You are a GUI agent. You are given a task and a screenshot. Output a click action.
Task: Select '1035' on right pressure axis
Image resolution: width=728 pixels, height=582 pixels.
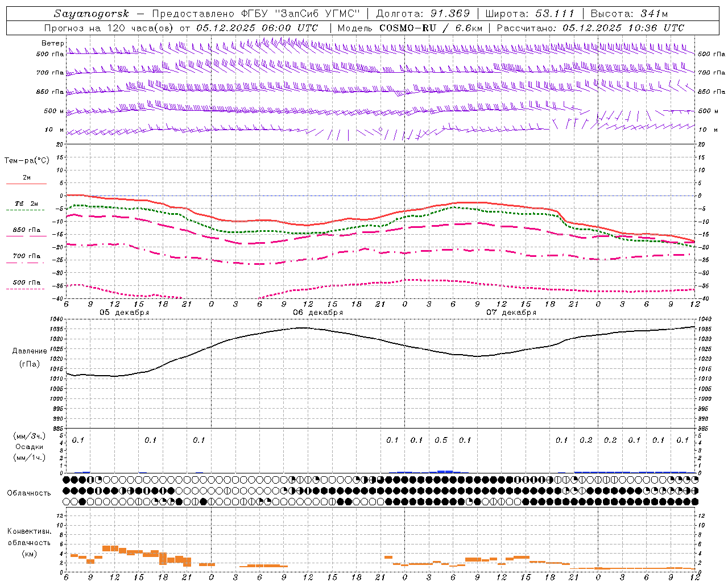[705, 329]
